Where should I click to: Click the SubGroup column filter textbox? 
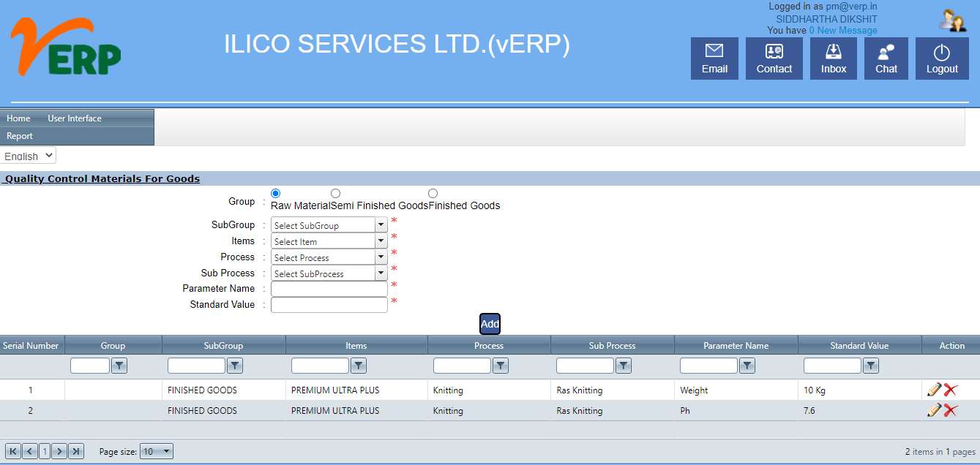196,366
